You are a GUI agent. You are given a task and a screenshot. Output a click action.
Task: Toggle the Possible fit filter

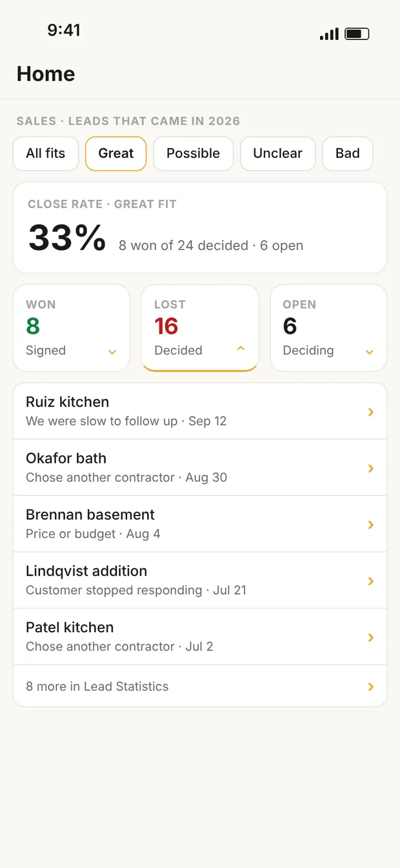(193, 153)
